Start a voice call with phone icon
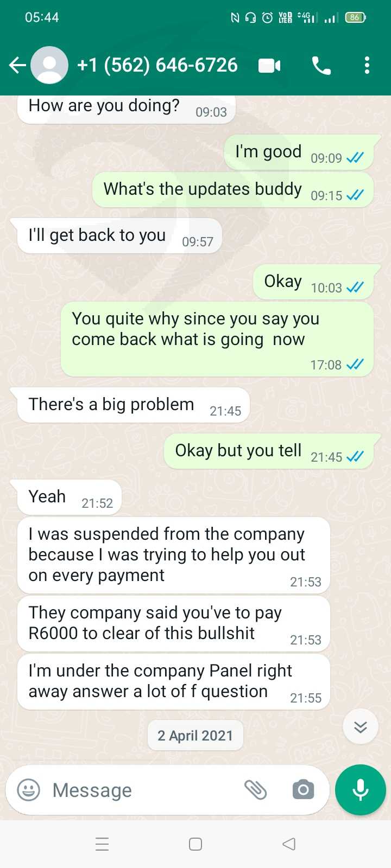The image size is (391, 868). point(321,66)
